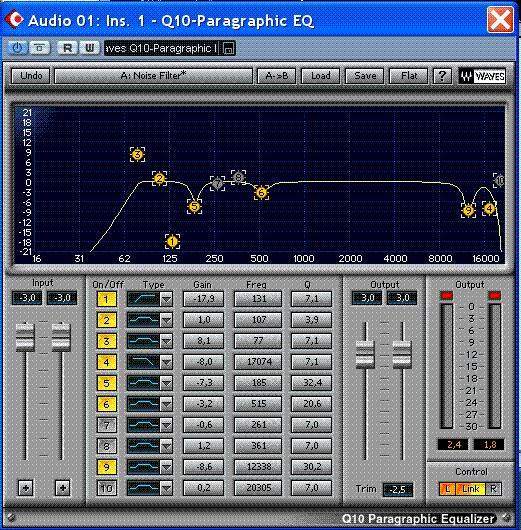Open band 5 filter type dropdown arrow
521x530 pixels.
coord(166,383)
